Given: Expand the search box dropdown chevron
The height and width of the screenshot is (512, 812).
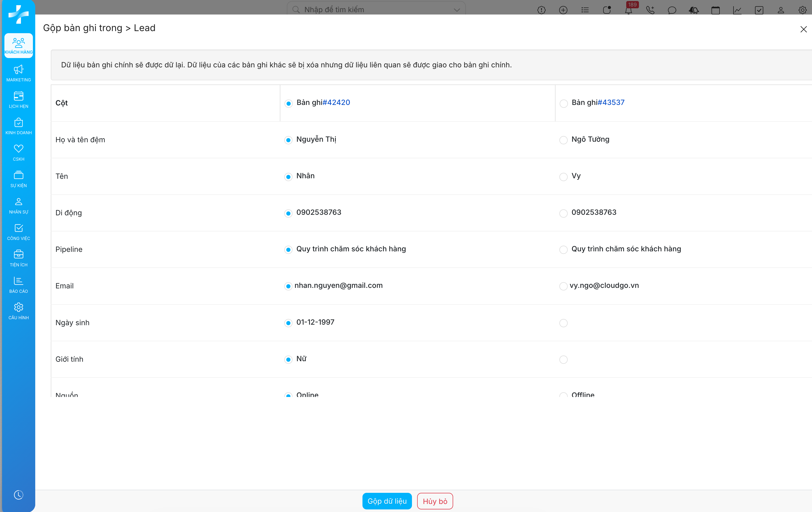Looking at the screenshot, I should click(x=457, y=10).
